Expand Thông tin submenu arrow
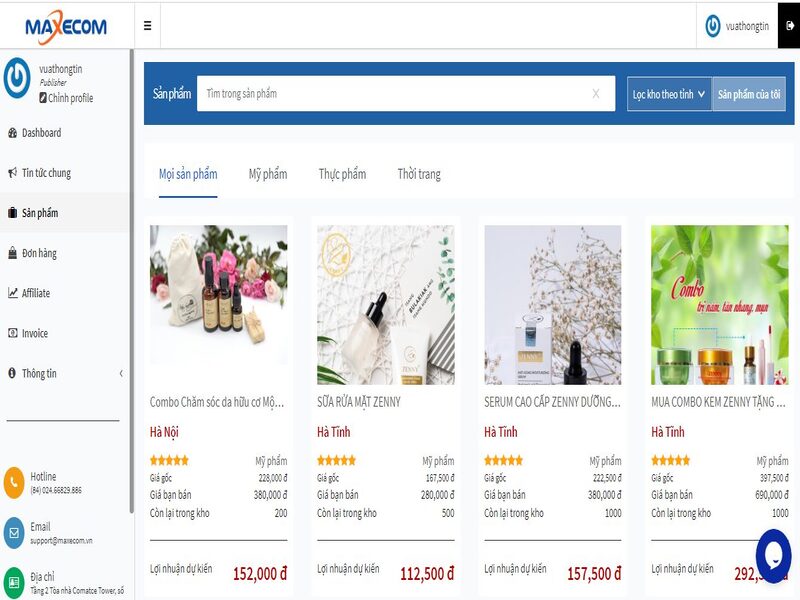 point(121,373)
